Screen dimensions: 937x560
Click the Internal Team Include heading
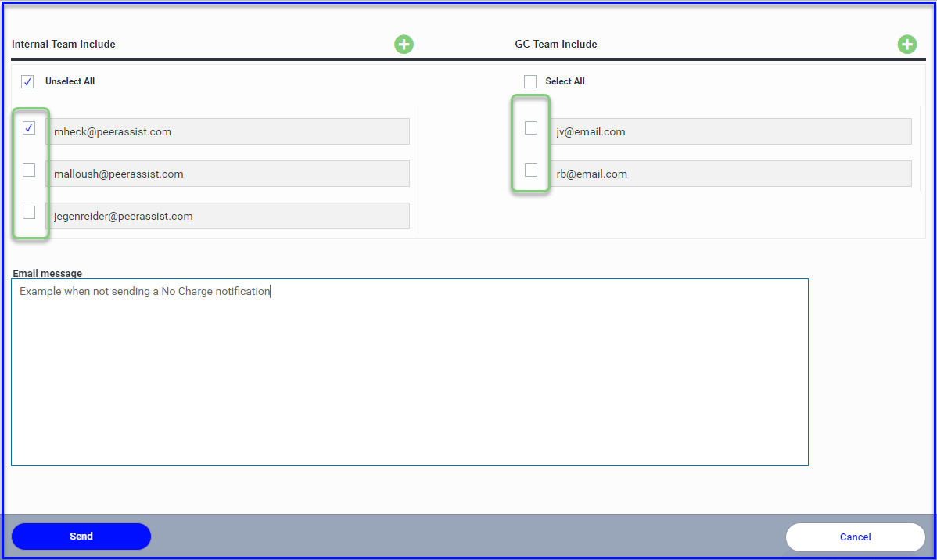pyautogui.click(x=63, y=45)
